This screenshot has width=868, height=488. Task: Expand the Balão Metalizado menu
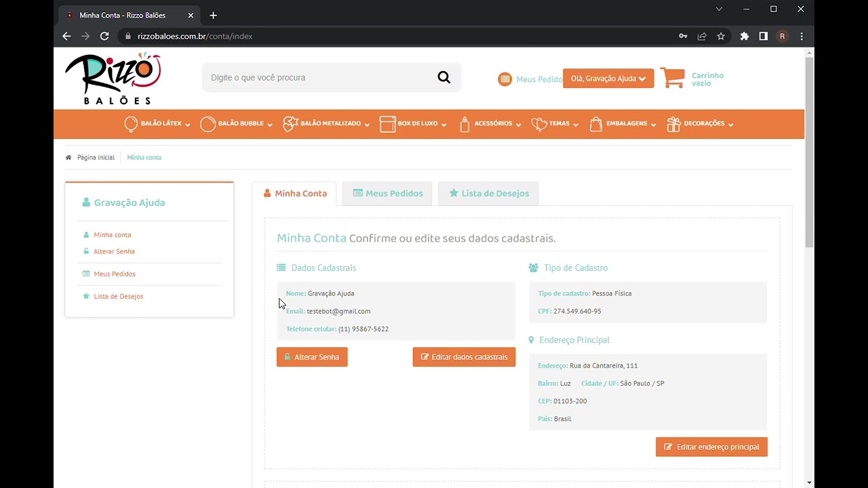[367, 125]
